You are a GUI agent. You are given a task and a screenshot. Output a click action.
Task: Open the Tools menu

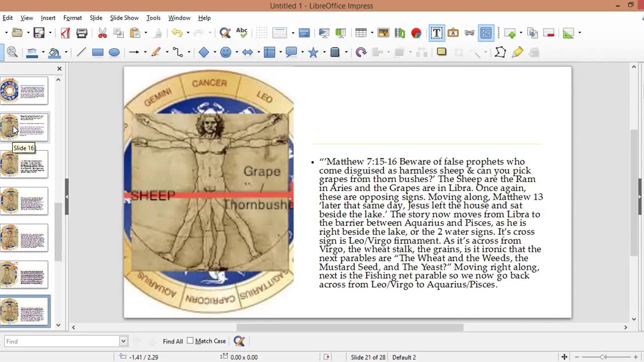pos(153,18)
